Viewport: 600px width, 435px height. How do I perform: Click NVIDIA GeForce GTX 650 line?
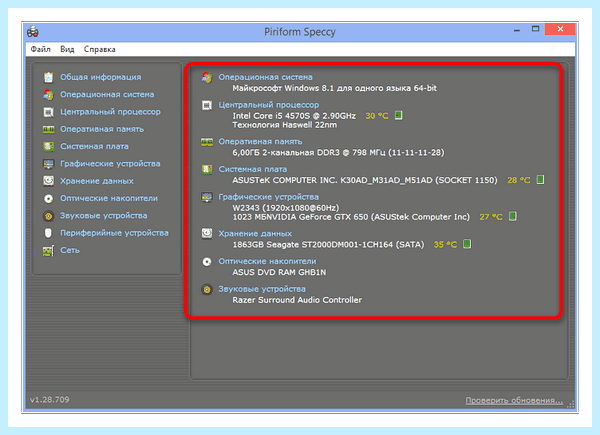click(351, 217)
